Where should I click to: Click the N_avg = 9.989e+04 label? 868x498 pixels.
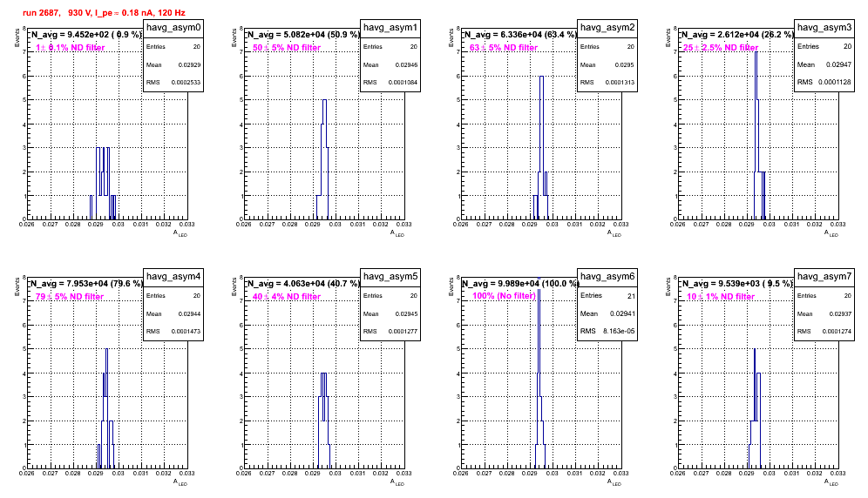click(520, 284)
